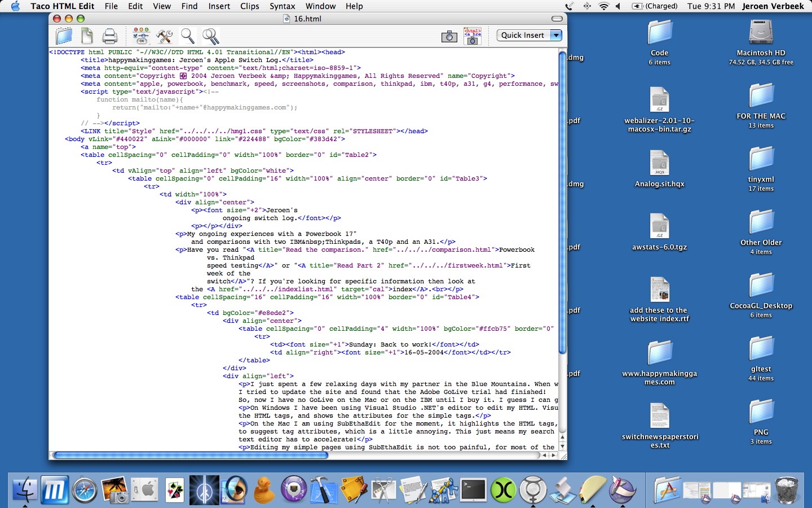Launch Terminal from the Dock
Viewport: 812px width, 508px height.
point(473,489)
